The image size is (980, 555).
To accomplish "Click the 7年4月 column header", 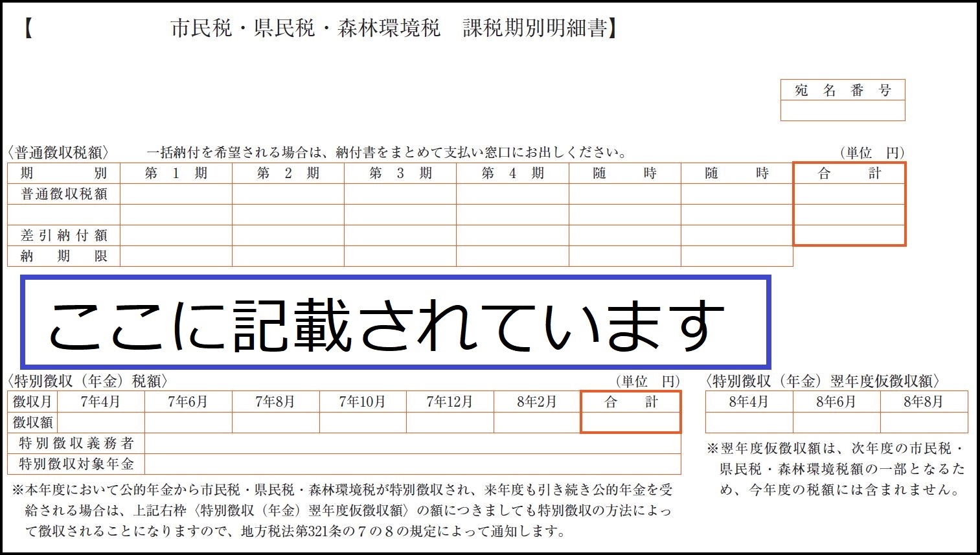I will pos(100,400).
